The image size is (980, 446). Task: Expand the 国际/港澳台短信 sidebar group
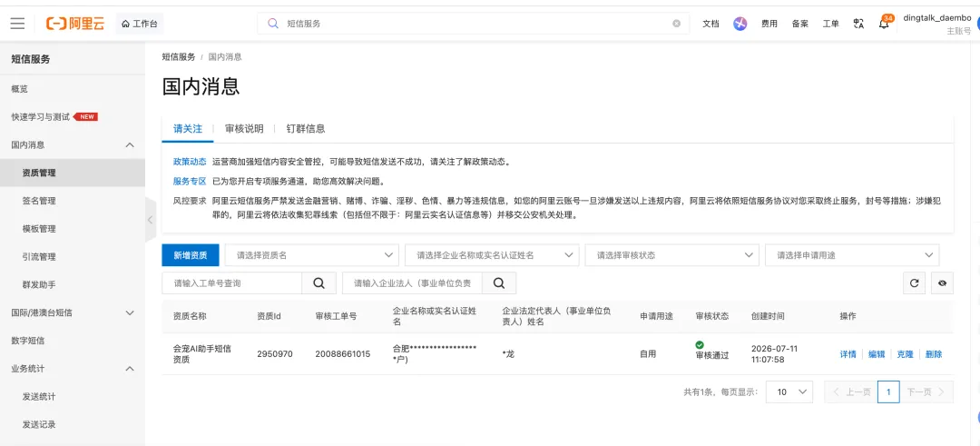73,312
